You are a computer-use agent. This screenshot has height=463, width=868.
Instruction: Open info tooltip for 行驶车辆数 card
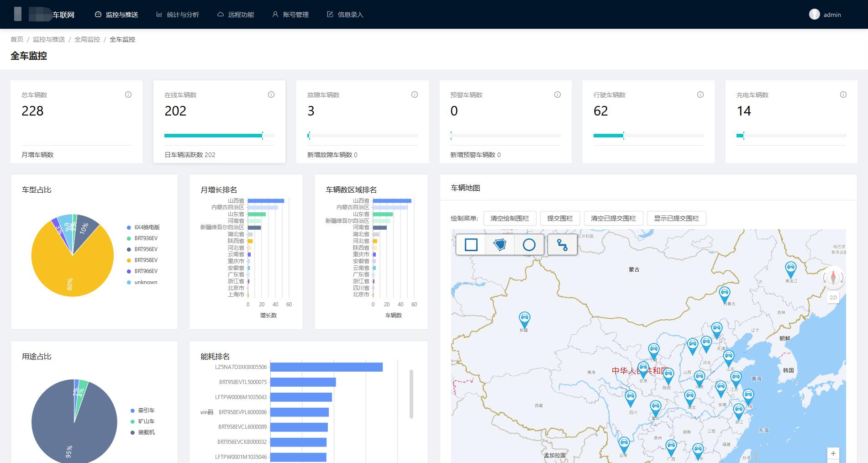click(x=700, y=95)
